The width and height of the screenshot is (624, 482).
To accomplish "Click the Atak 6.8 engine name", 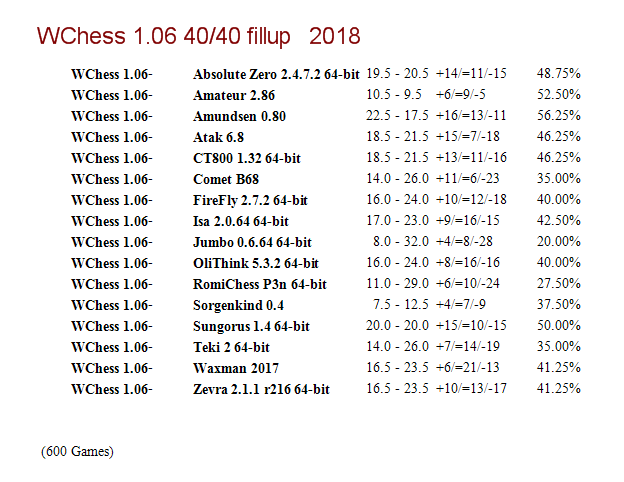I will pyautogui.click(x=218, y=137).
